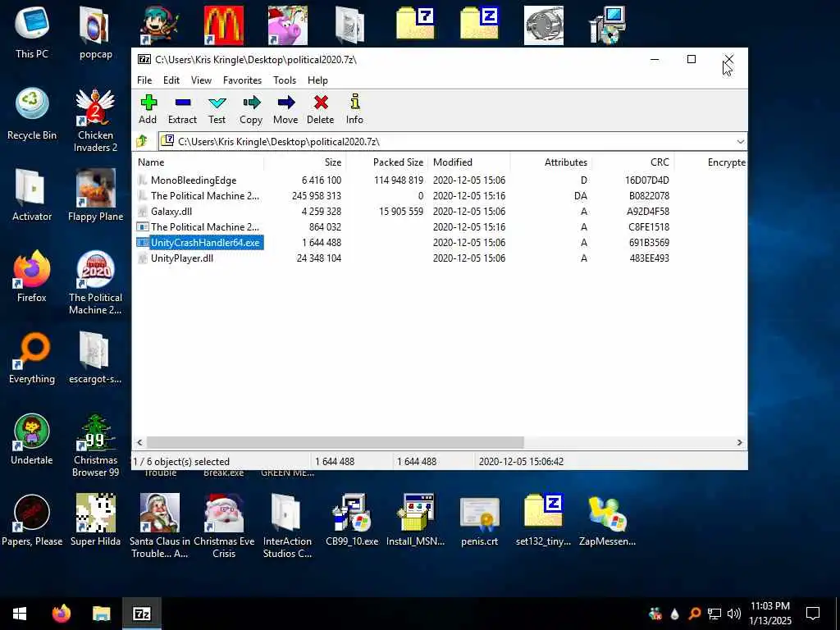The image size is (840, 630).
Task: Click the CRC value 16D07D4D
Action: tap(646, 180)
